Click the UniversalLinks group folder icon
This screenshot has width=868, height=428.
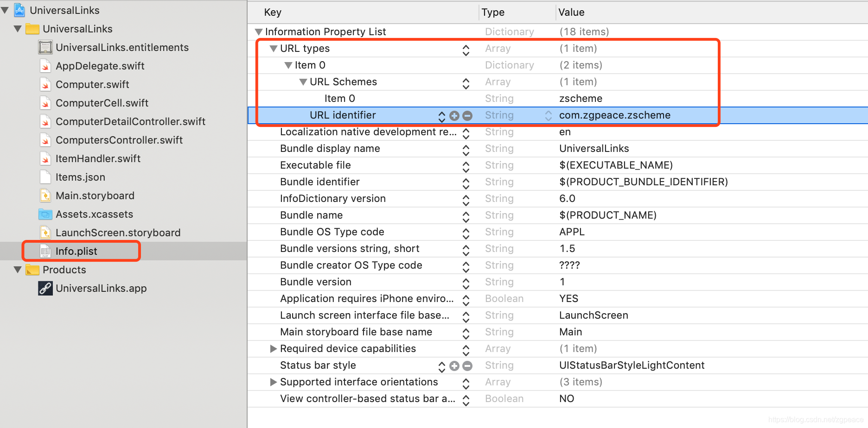[32, 29]
